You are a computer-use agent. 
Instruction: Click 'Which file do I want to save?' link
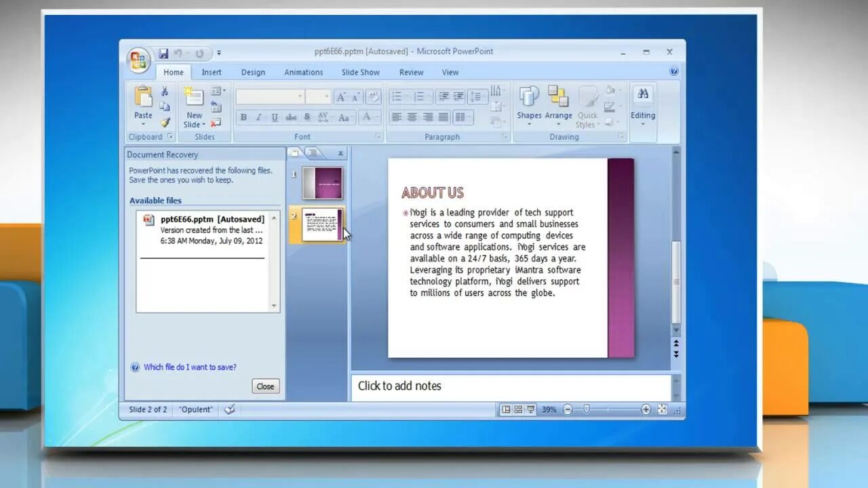click(190, 367)
